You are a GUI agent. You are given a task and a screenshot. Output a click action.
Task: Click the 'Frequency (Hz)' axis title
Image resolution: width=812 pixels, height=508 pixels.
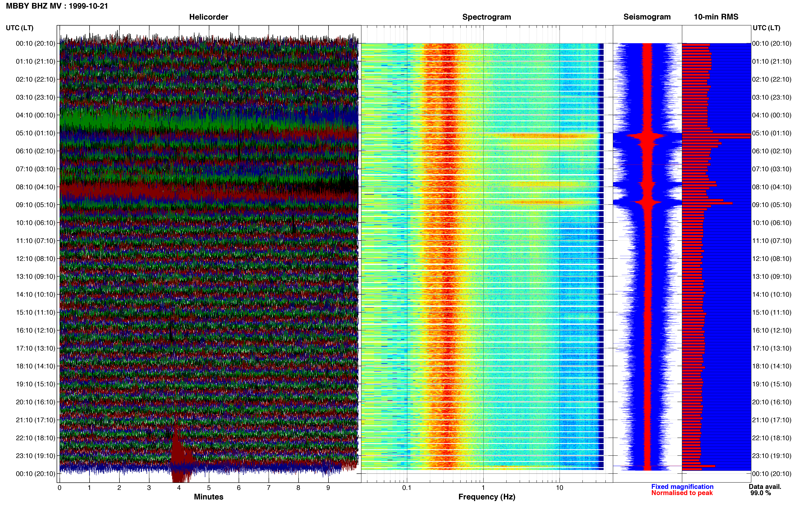(x=487, y=497)
